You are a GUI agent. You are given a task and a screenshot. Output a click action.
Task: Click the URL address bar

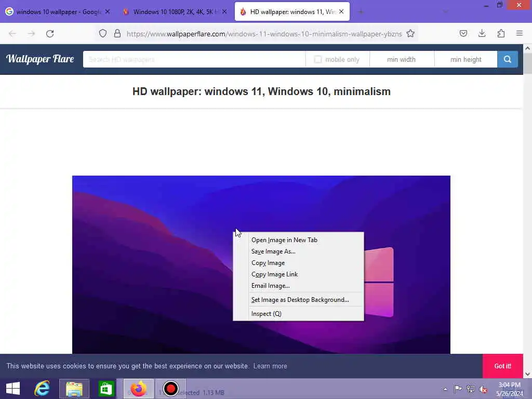coord(264,34)
